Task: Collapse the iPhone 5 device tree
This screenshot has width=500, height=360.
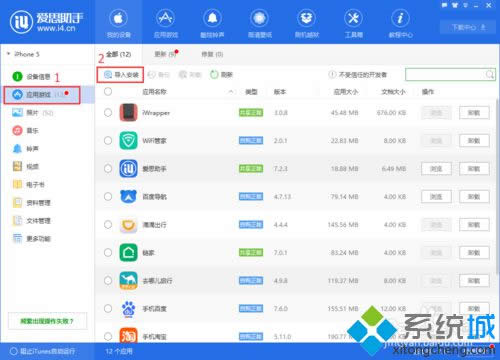Action: [x=8, y=54]
